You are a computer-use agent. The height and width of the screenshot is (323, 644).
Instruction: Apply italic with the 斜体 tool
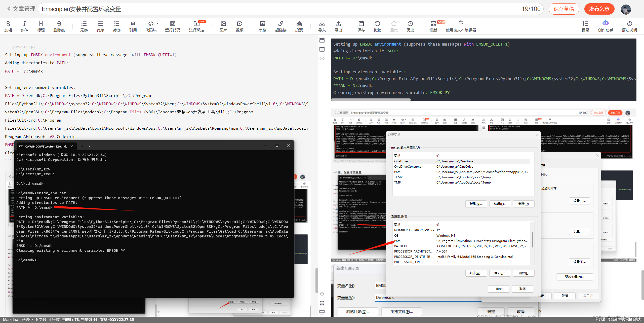[x=24, y=26]
